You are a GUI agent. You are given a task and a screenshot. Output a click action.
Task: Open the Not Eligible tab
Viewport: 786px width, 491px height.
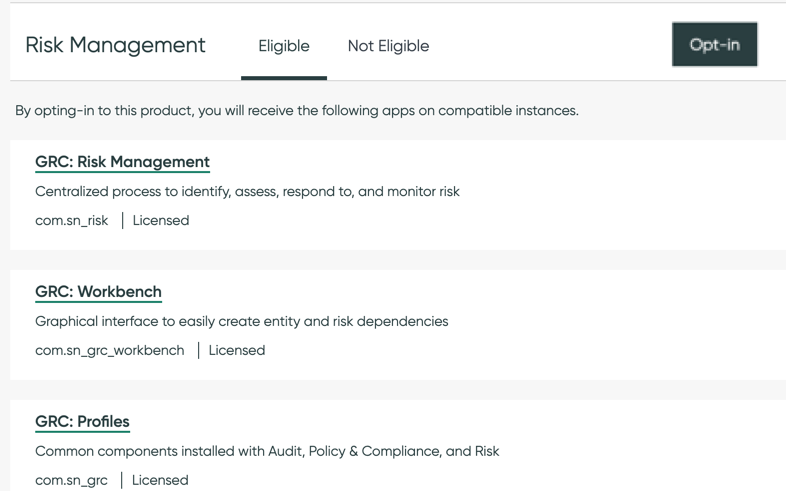click(x=388, y=46)
